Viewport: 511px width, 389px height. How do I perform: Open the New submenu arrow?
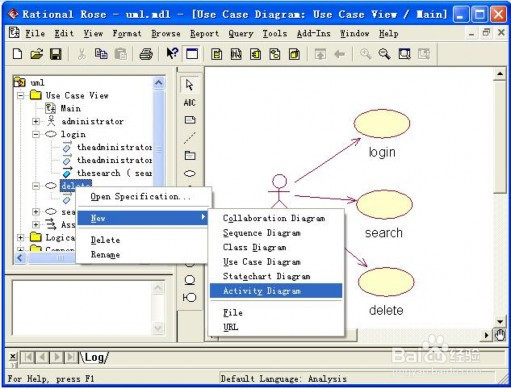click(x=203, y=217)
